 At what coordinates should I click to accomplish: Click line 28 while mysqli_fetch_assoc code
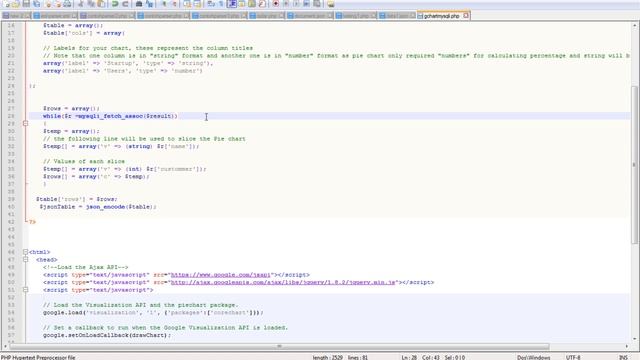pos(110,116)
